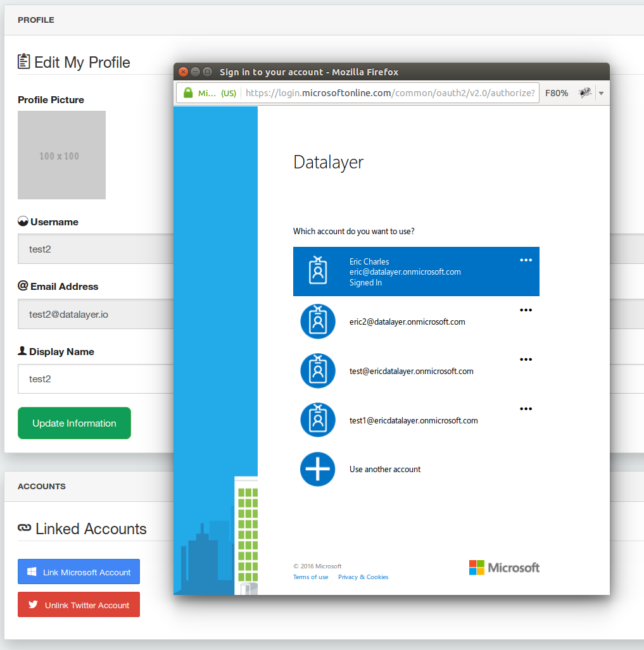
Task: Choose the test1@ericdatalayer.onmicrosoft.com account
Action: (x=416, y=420)
